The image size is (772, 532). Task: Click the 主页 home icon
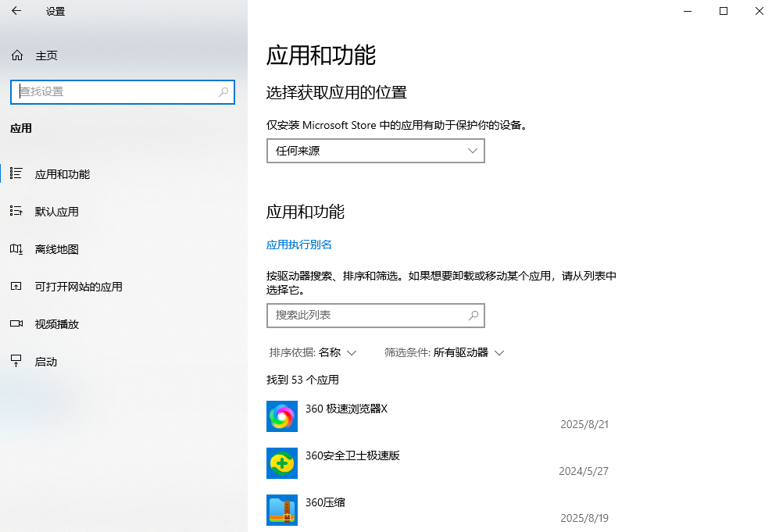coord(16,55)
